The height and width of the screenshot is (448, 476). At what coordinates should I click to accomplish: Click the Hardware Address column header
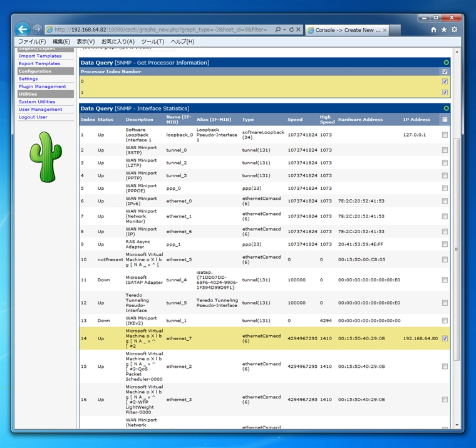[360, 120]
